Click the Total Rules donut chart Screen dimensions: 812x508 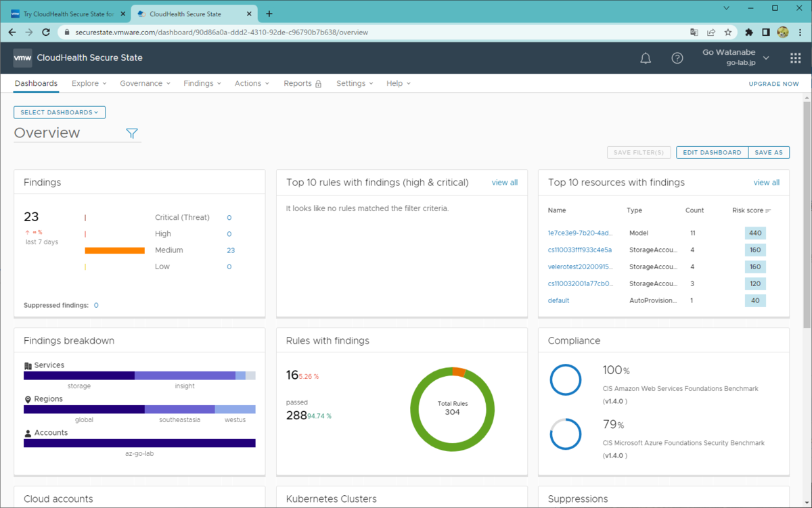453,408
